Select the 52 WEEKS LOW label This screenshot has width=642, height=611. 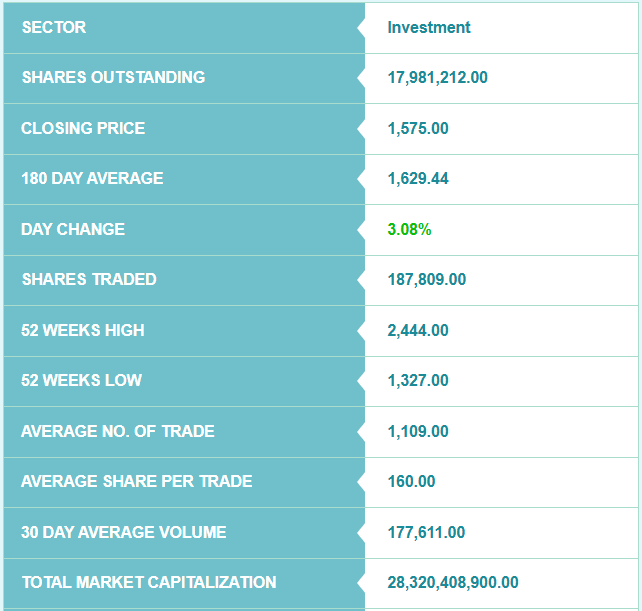(x=81, y=380)
